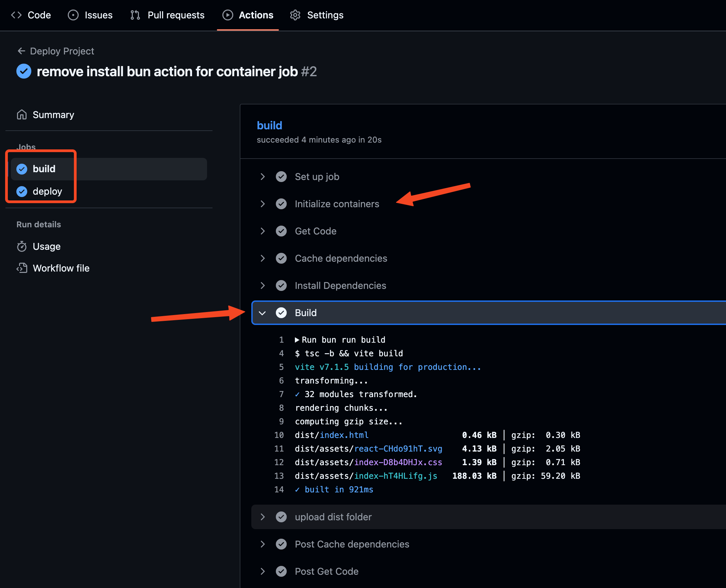Click success checkmark beside Set up job
The image size is (726, 588).
(x=281, y=177)
